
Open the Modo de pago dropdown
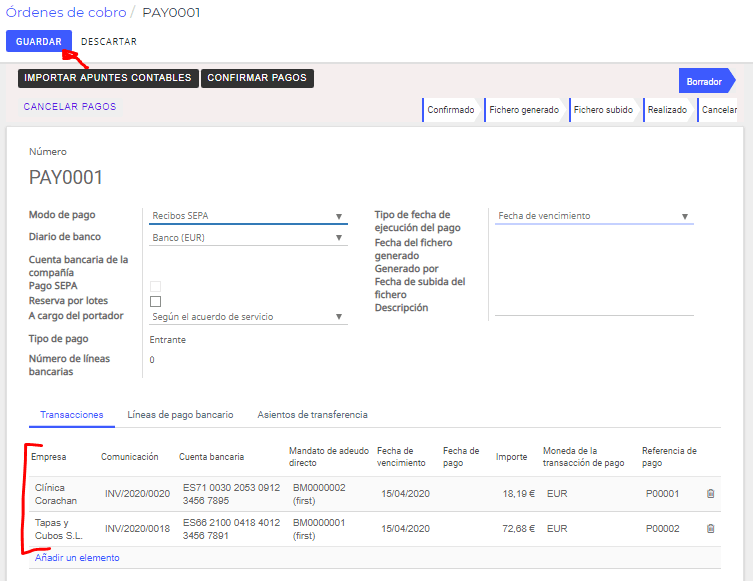click(248, 216)
